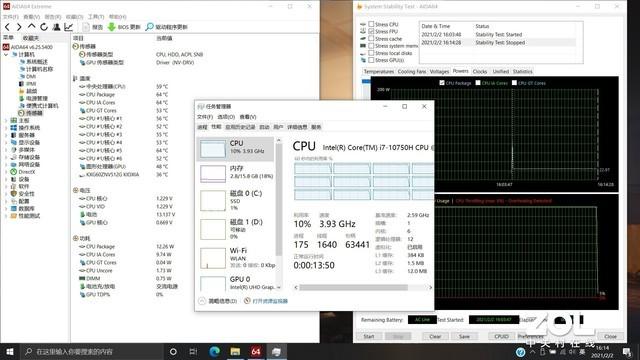The height and width of the screenshot is (360, 640).
Task: Collapse the 计算机 tree node
Action: coord(6,55)
